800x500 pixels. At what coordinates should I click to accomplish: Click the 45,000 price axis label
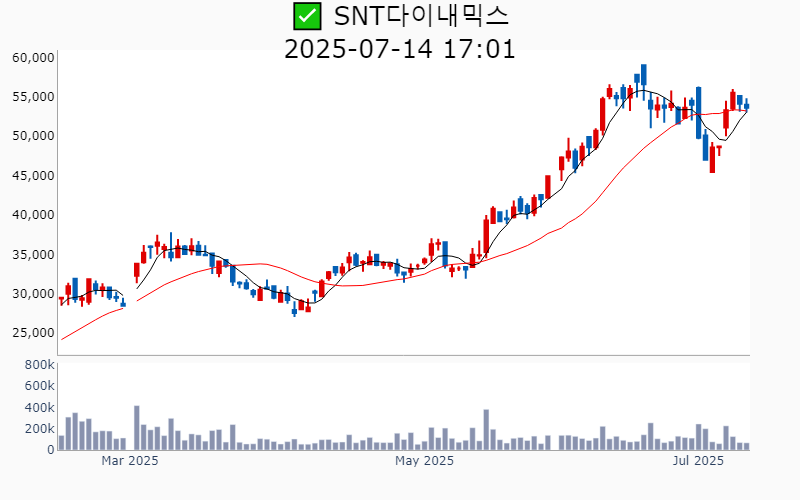coord(33,176)
